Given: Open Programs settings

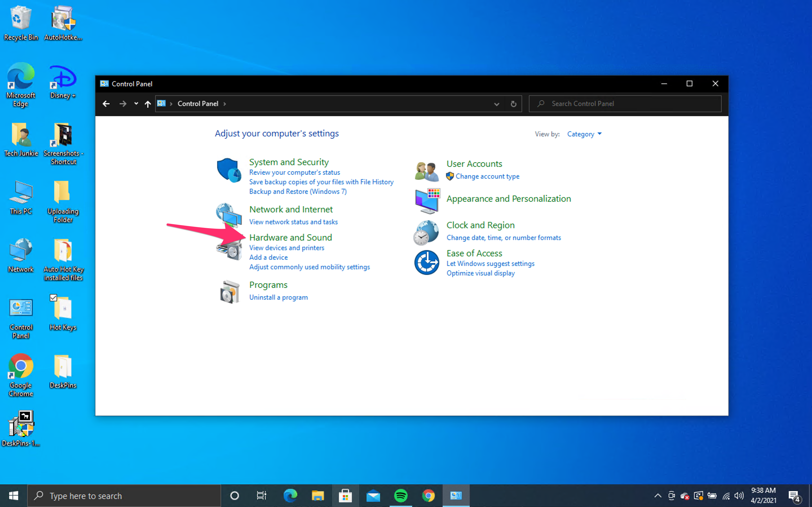Looking at the screenshot, I should point(268,284).
